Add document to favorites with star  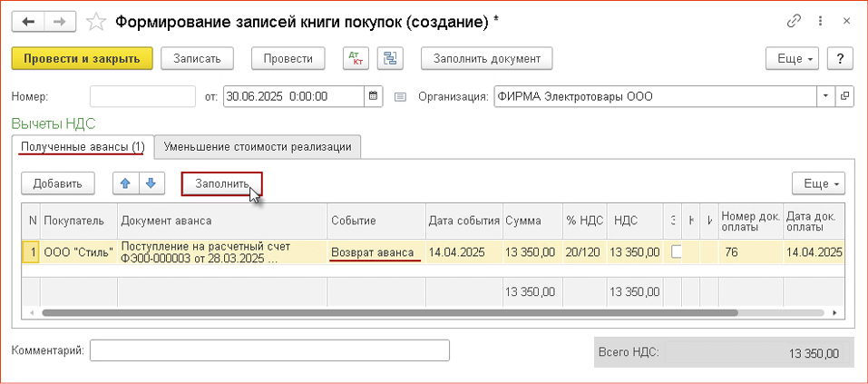(x=94, y=20)
